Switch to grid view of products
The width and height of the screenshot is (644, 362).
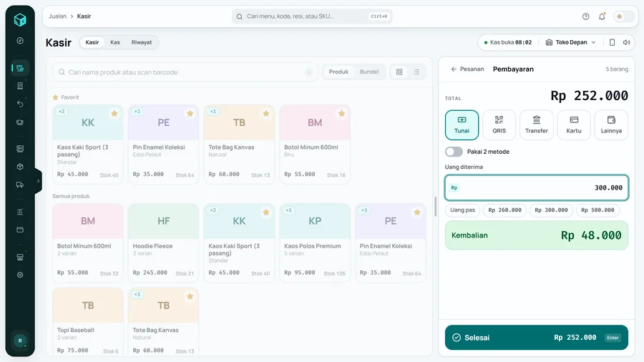pyautogui.click(x=399, y=72)
